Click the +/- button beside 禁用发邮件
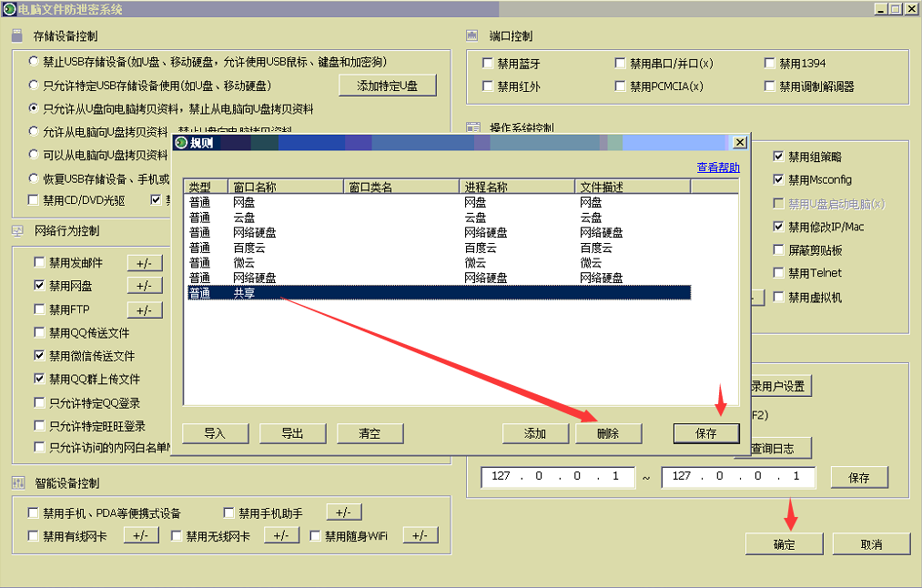This screenshot has height=588, width=922. point(144,263)
